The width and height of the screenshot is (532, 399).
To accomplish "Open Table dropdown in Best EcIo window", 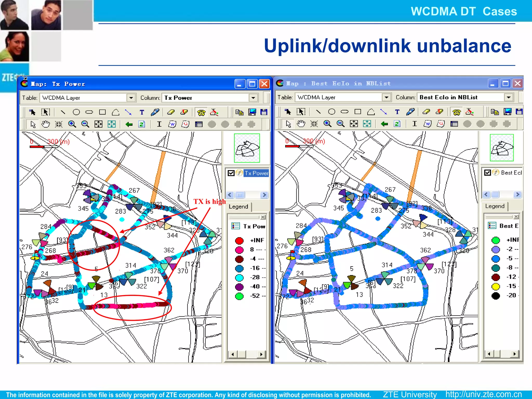I will coord(387,97).
